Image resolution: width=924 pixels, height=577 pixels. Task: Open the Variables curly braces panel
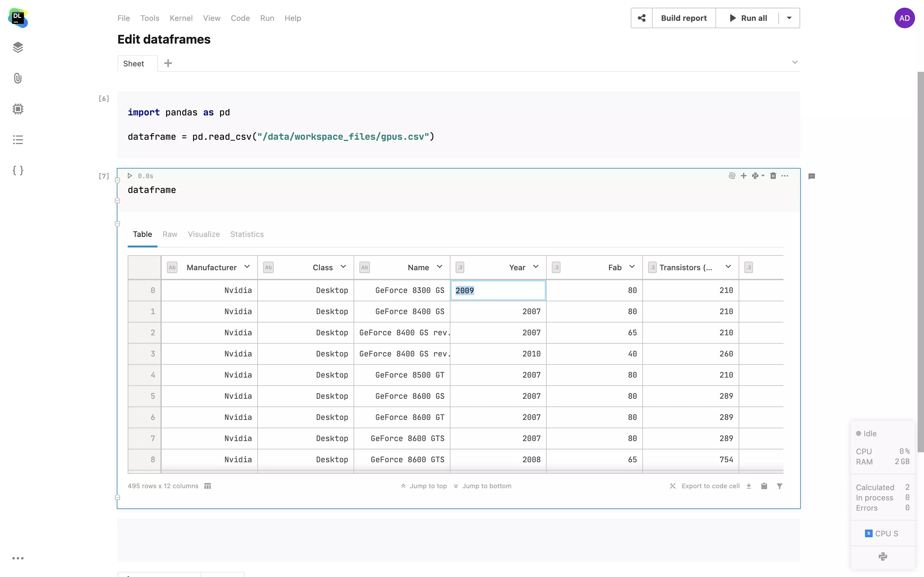pos(18,170)
